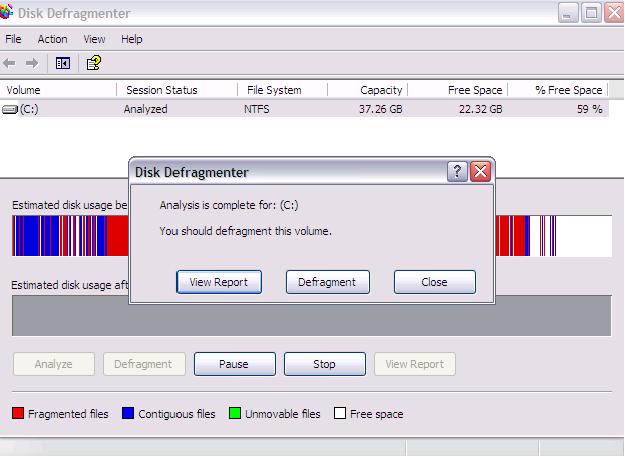Close the dialog with the red X

[x=480, y=172]
